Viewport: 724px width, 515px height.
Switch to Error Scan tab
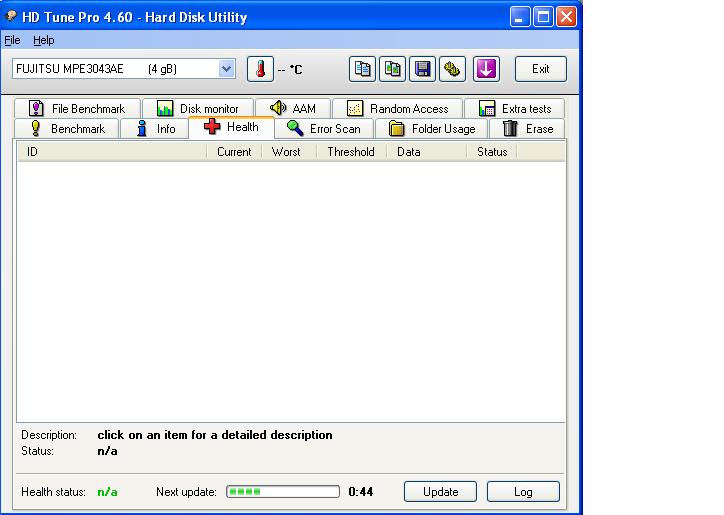click(x=324, y=129)
